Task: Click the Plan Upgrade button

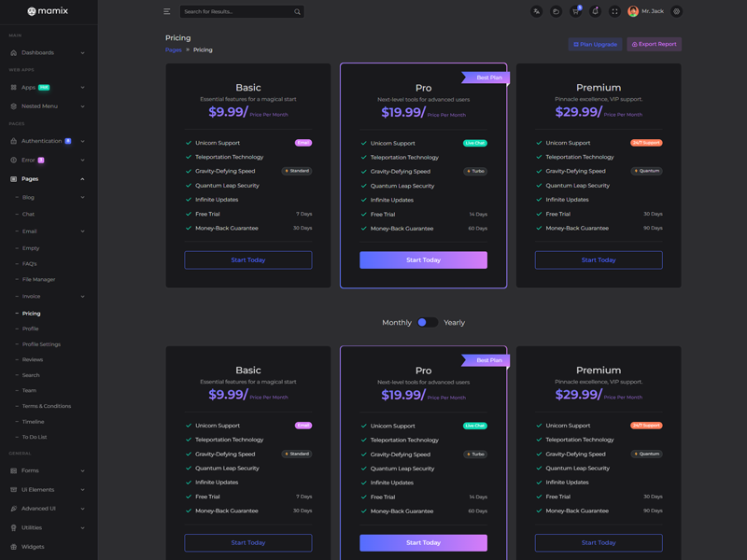Action: 595,44
